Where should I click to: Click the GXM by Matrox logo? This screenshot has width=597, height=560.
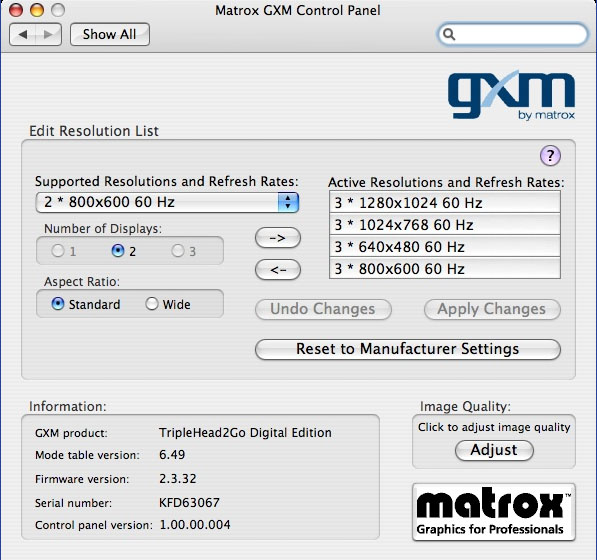(511, 95)
